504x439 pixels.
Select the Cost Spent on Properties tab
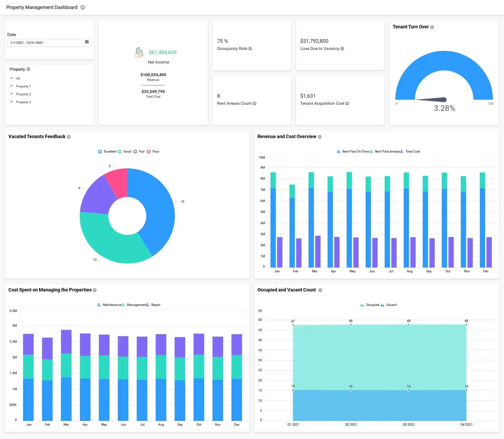click(50, 289)
